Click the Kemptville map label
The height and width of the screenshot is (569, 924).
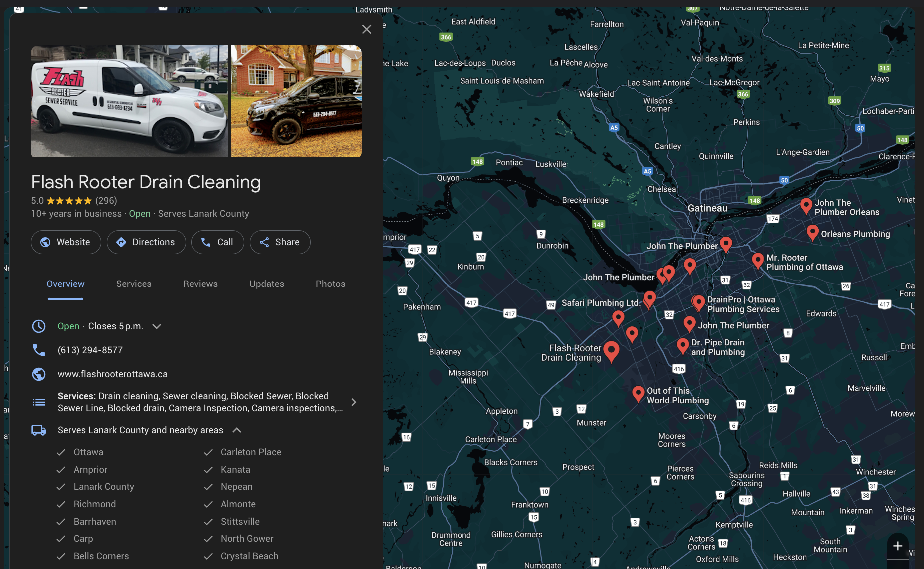pyautogui.click(x=734, y=525)
